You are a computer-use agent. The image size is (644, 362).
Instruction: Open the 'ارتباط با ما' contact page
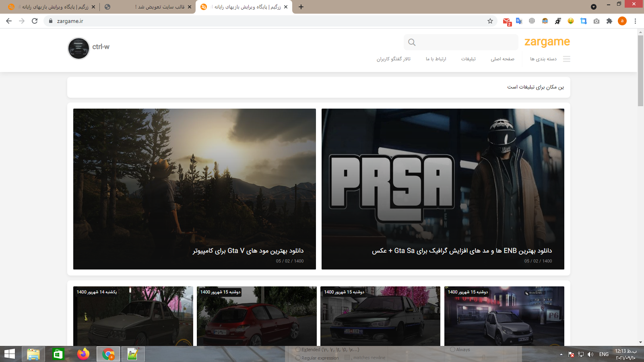click(x=436, y=59)
